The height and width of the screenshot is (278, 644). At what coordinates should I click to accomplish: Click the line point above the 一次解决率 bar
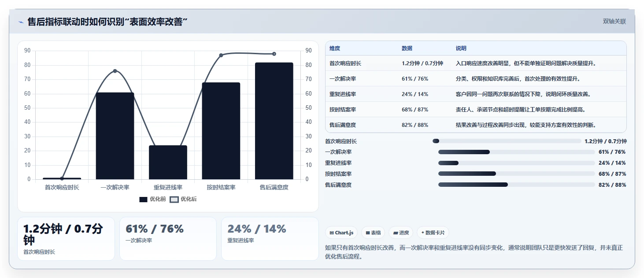(x=115, y=71)
